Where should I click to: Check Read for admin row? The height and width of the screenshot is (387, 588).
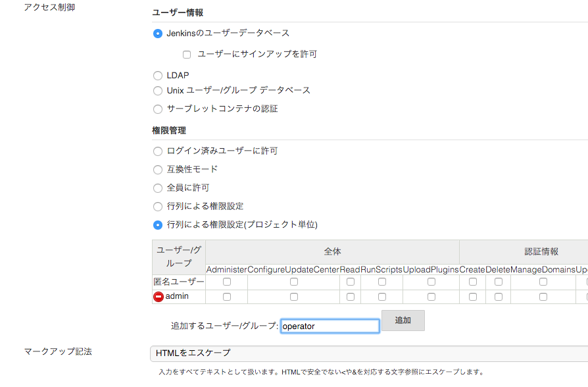[x=351, y=297]
